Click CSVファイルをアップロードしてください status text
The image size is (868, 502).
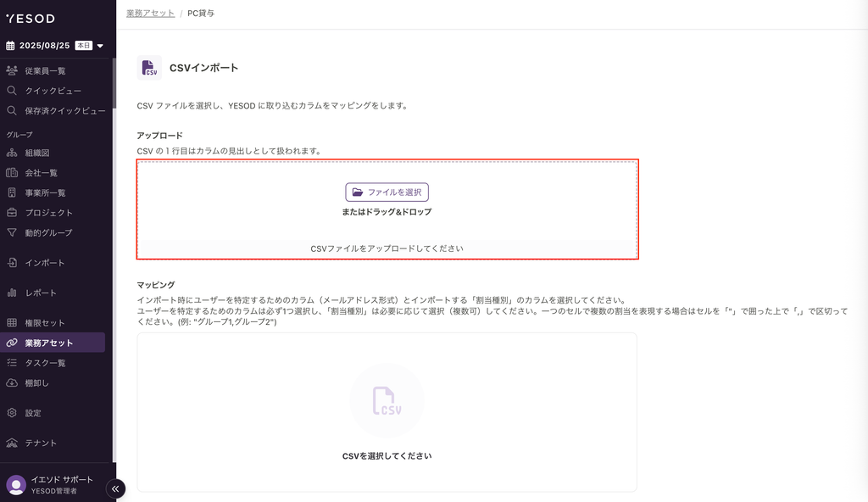click(x=387, y=248)
